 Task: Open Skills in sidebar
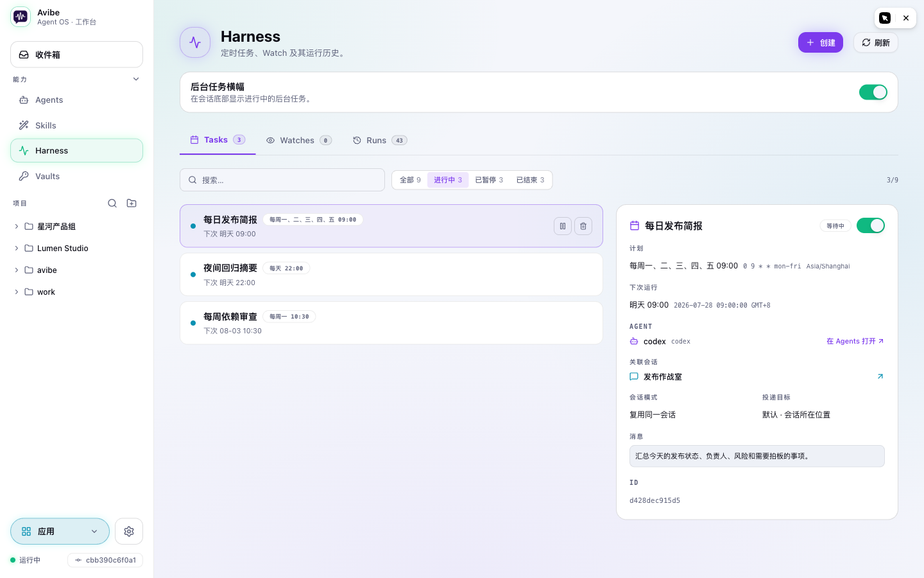pos(76,125)
